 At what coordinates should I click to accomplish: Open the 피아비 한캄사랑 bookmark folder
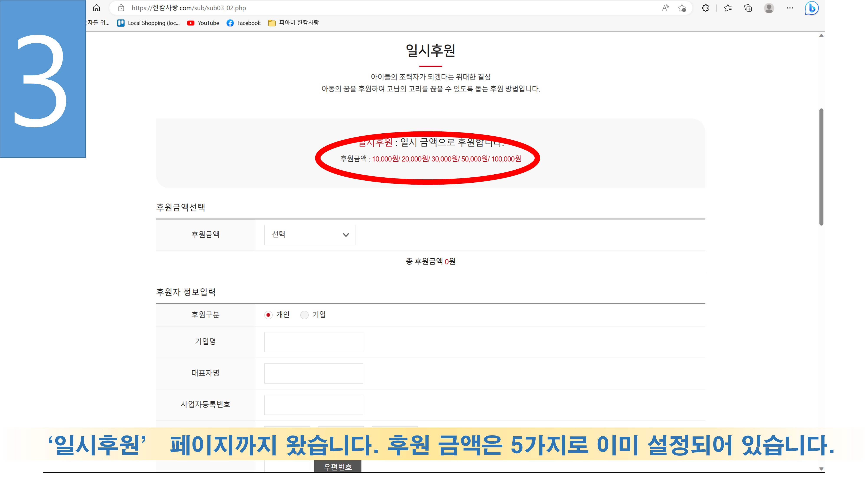click(x=293, y=23)
